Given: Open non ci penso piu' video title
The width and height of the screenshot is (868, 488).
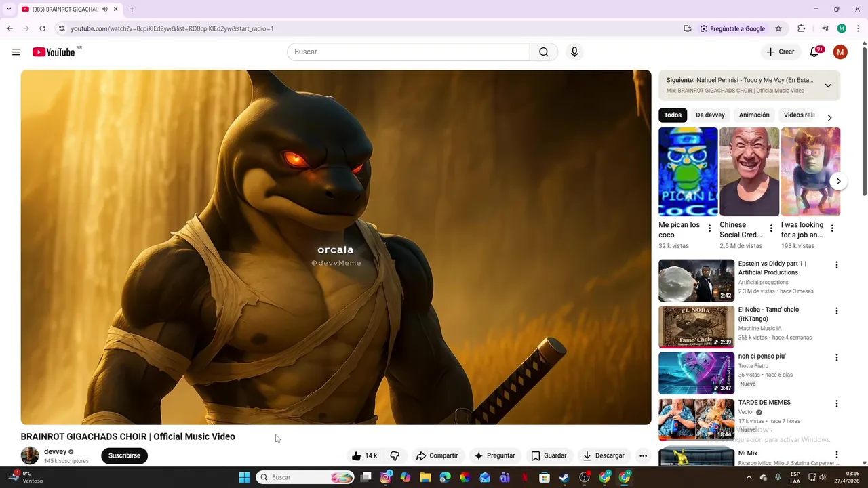Looking at the screenshot, I should [x=762, y=357].
